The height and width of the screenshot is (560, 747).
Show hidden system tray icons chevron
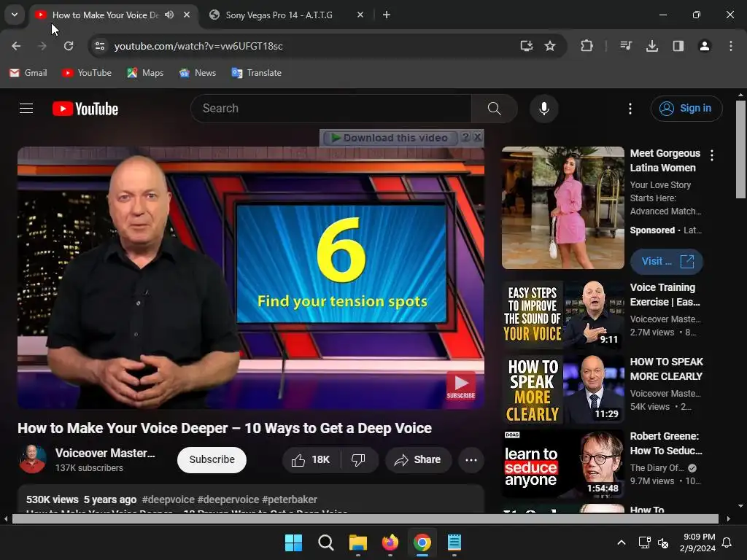click(622, 542)
